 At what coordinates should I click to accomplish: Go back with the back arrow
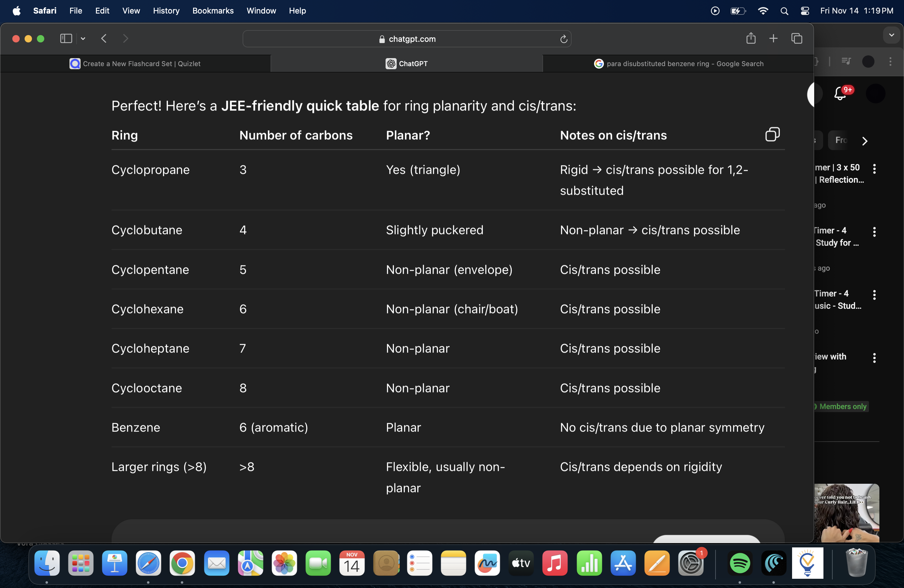tap(104, 38)
